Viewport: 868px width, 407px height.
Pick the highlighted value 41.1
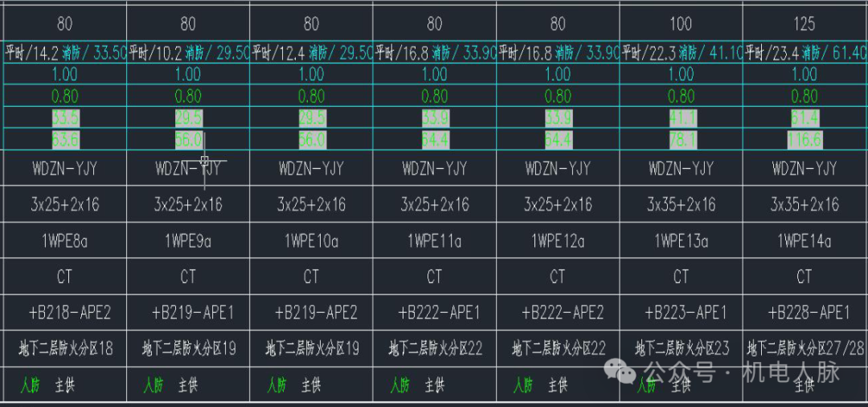coord(681,118)
